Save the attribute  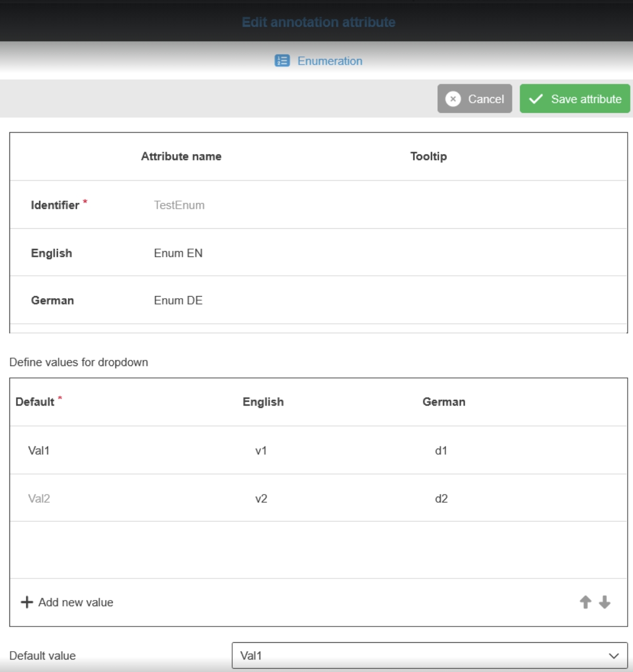575,99
